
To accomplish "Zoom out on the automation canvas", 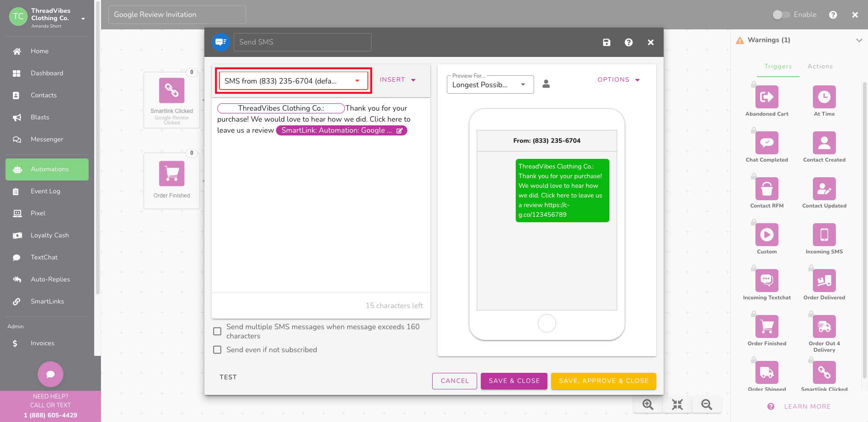I will coord(707,405).
